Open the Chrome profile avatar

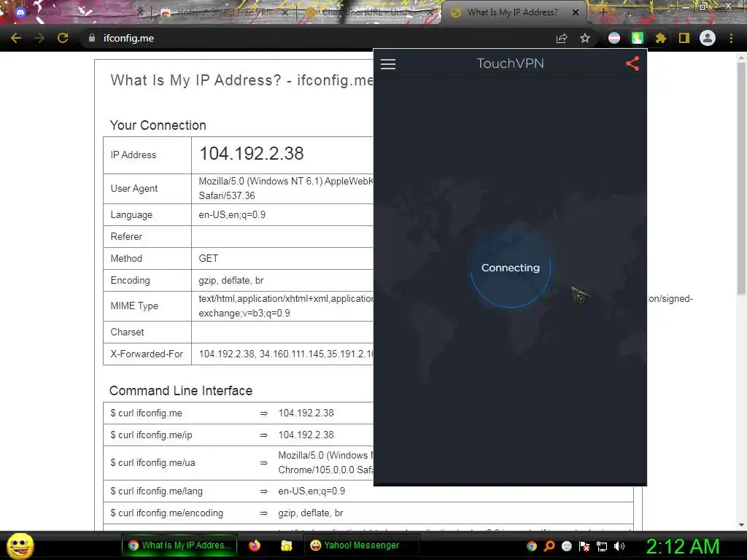pos(708,38)
